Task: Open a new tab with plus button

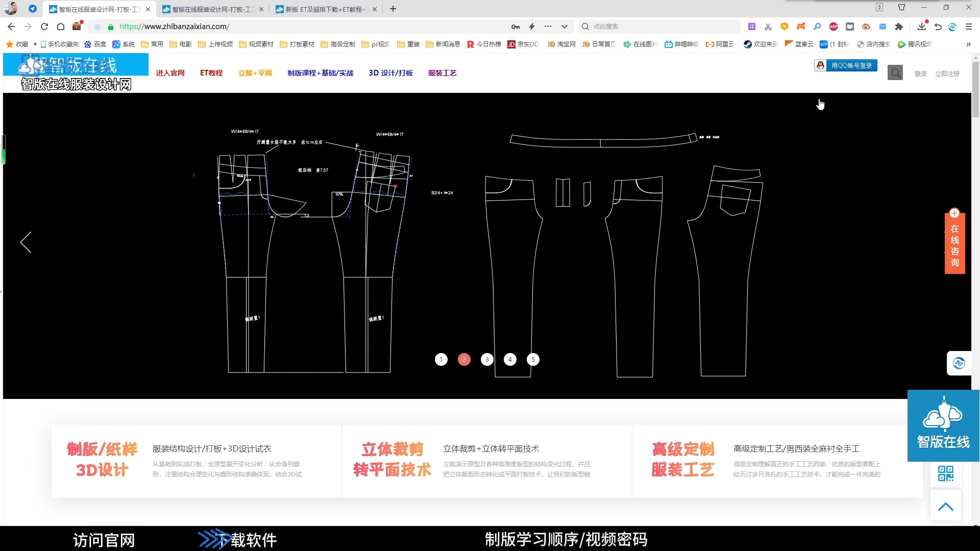Action: pyautogui.click(x=393, y=9)
